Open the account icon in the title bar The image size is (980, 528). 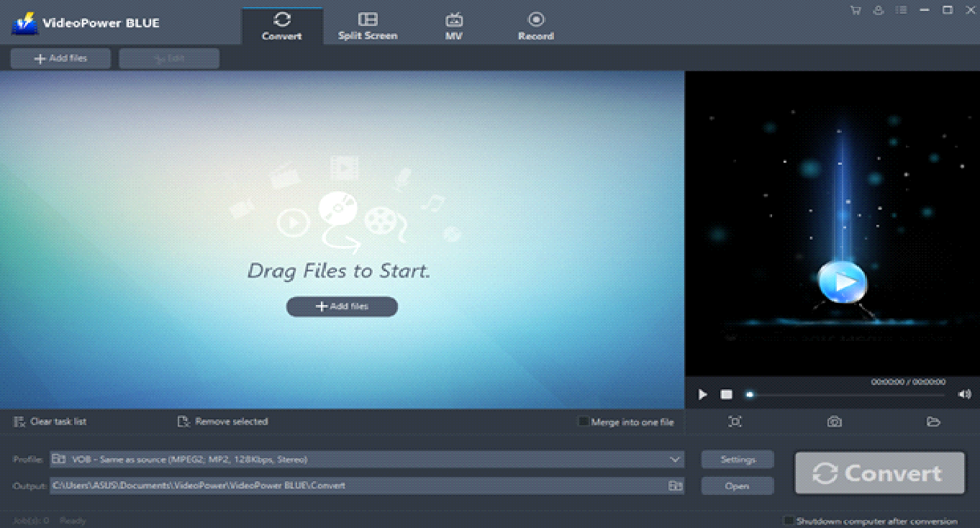[878, 10]
